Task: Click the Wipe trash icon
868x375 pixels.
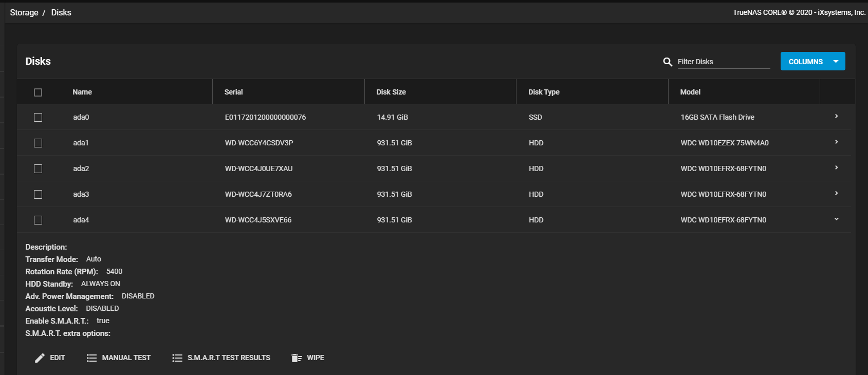Action: coord(296,358)
